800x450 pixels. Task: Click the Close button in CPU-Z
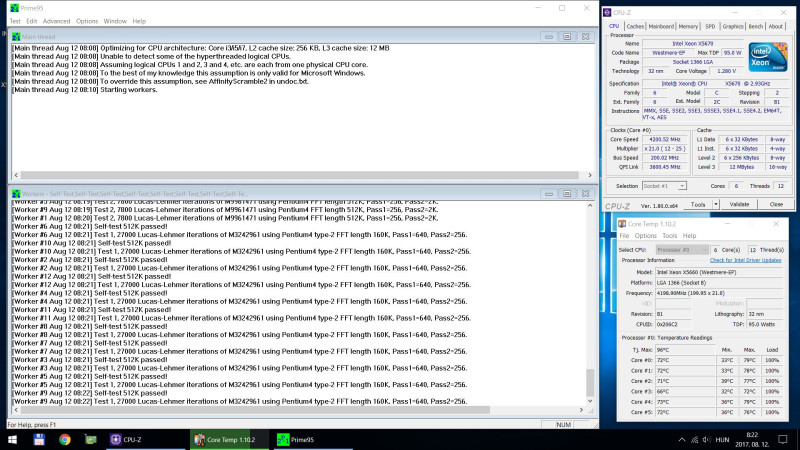point(776,205)
